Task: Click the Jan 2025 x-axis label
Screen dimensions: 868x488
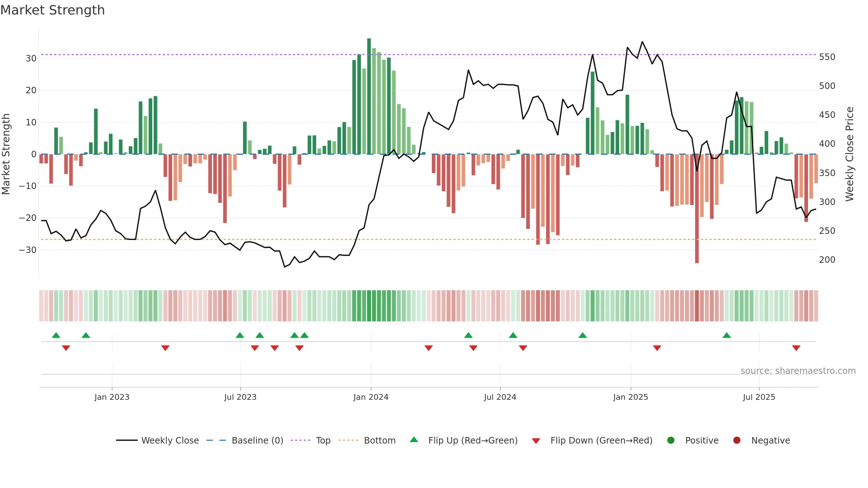Action: [631, 397]
